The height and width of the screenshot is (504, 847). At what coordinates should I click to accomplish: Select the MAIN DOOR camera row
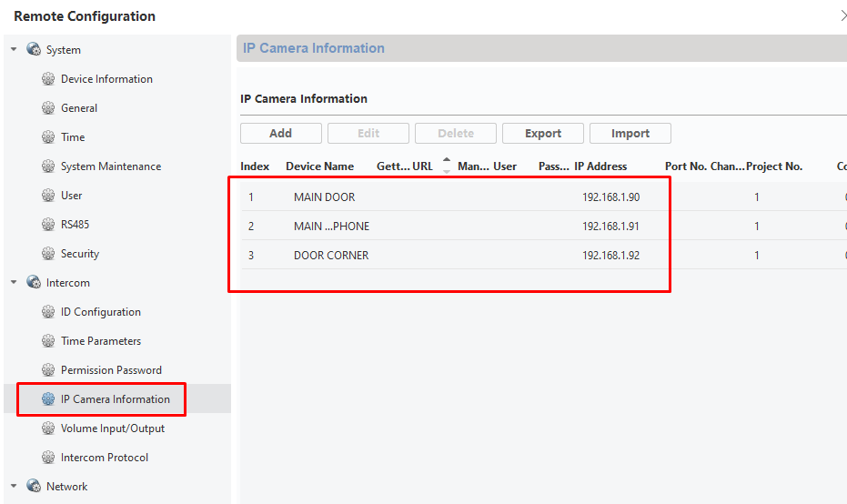click(543, 197)
